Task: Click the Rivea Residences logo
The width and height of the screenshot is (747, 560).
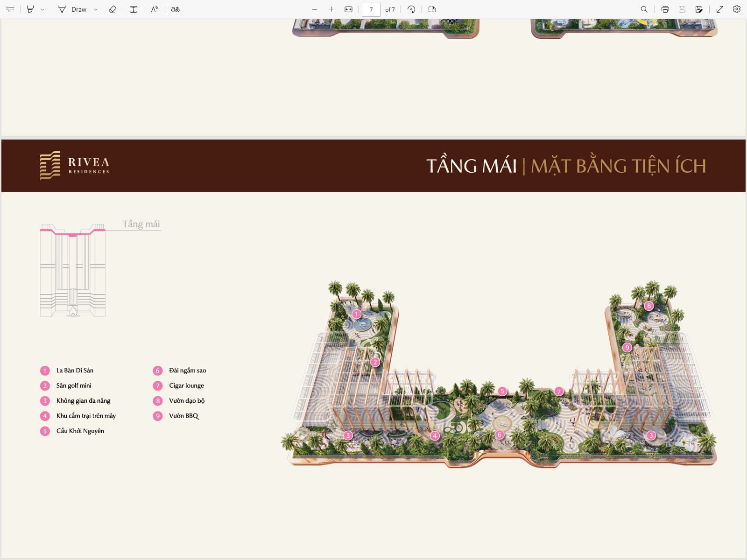Action: coord(75,165)
